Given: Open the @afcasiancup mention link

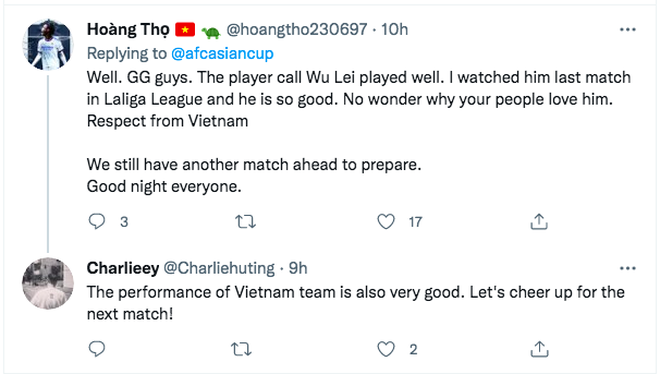Looking at the screenshot, I should (222, 53).
